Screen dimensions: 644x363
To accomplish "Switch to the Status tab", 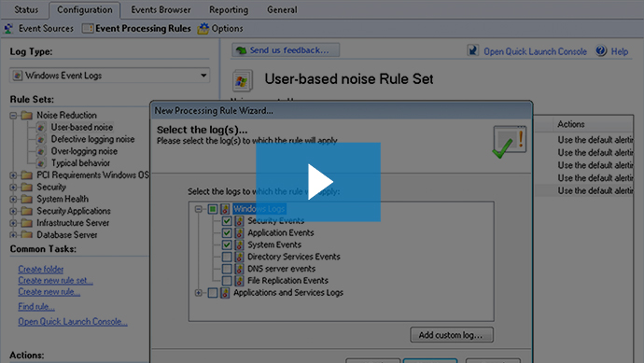I will click(26, 9).
